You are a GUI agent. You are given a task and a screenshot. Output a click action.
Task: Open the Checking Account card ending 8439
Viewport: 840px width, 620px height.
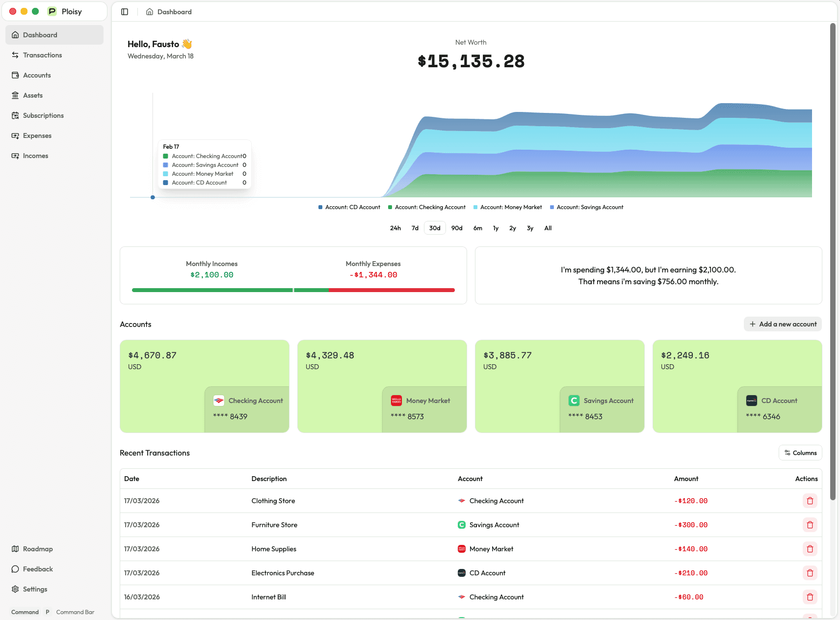205,386
